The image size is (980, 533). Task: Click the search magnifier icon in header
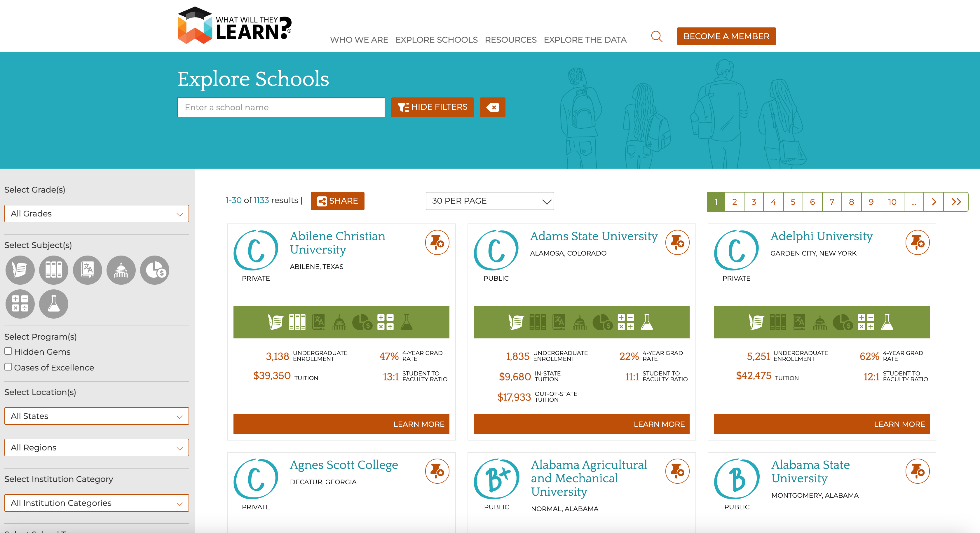click(656, 36)
